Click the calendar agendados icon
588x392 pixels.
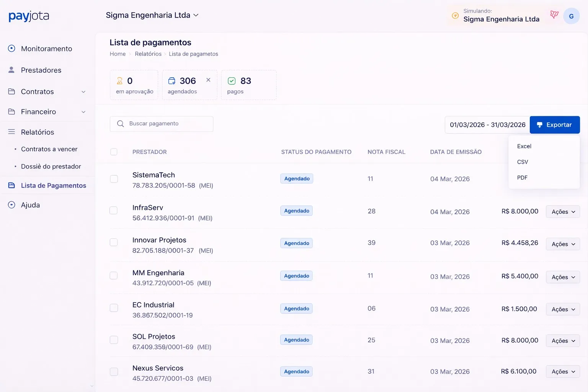[x=171, y=81]
